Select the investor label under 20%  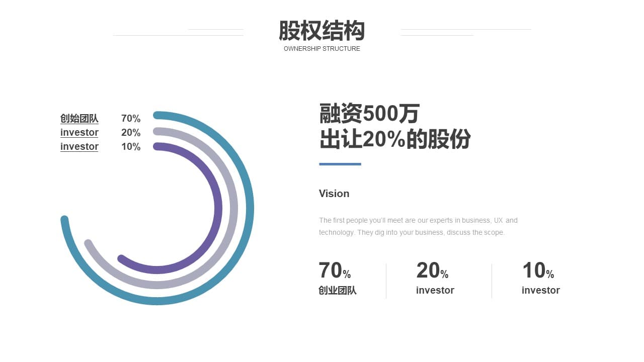click(435, 291)
